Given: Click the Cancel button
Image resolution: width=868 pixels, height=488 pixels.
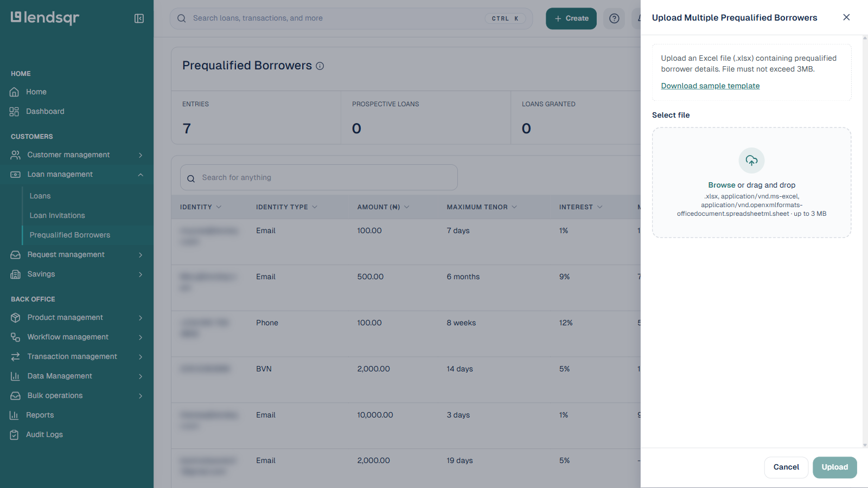Looking at the screenshot, I should click(x=786, y=467).
